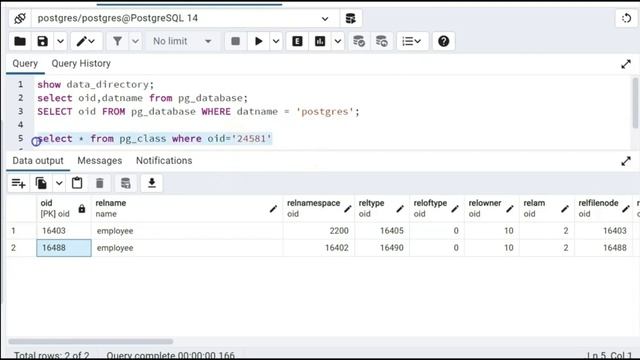The width and height of the screenshot is (640, 360).
Task: Click relnamespace cell 2200
Action: (x=319, y=231)
